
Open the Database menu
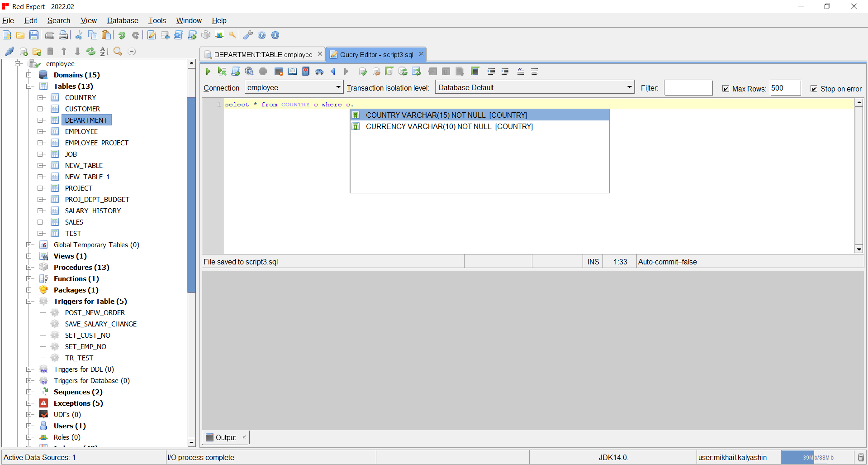tap(123, 20)
